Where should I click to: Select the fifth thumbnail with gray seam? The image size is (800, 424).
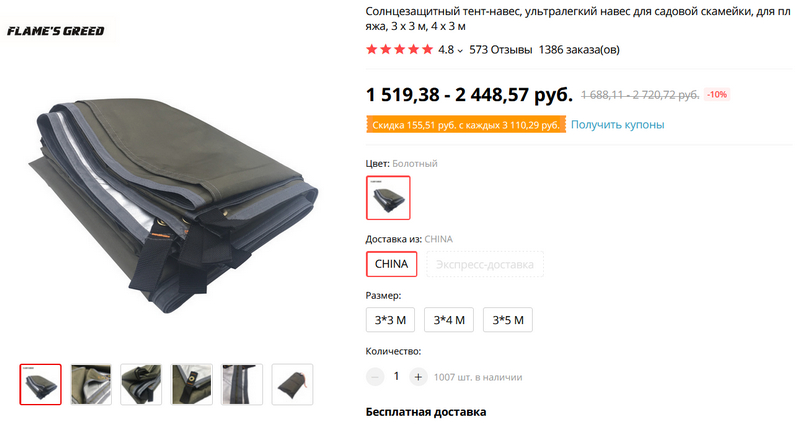(242, 384)
